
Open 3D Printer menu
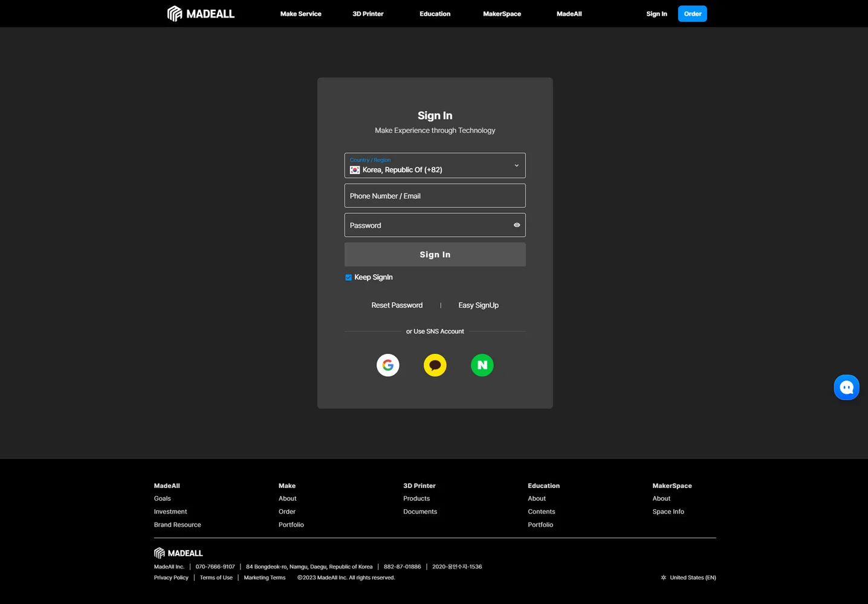tap(368, 13)
